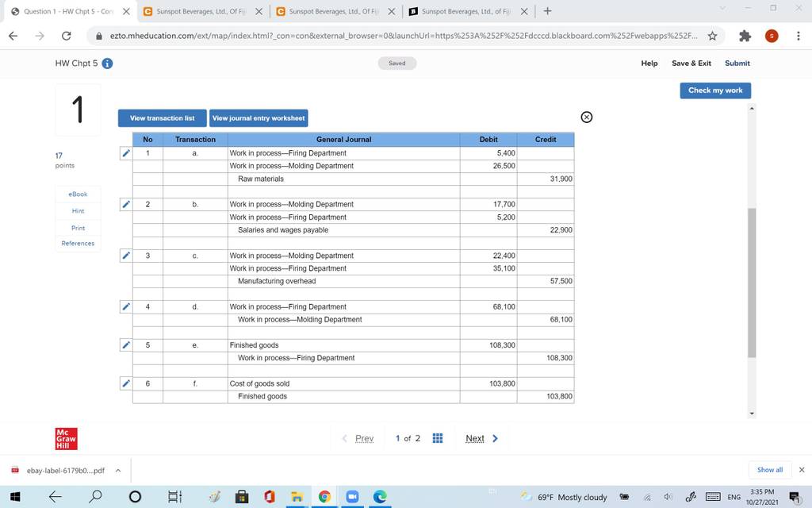Open a new browser tab
Screen dimensions: 812x508
click(547, 11)
